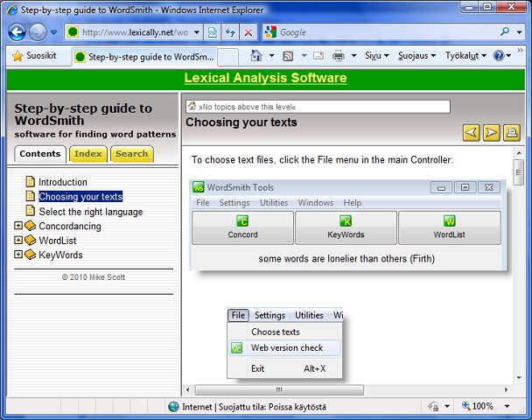Viewport: 532px width, 420px height.
Task: Open the Sivu menu
Action: (376, 56)
